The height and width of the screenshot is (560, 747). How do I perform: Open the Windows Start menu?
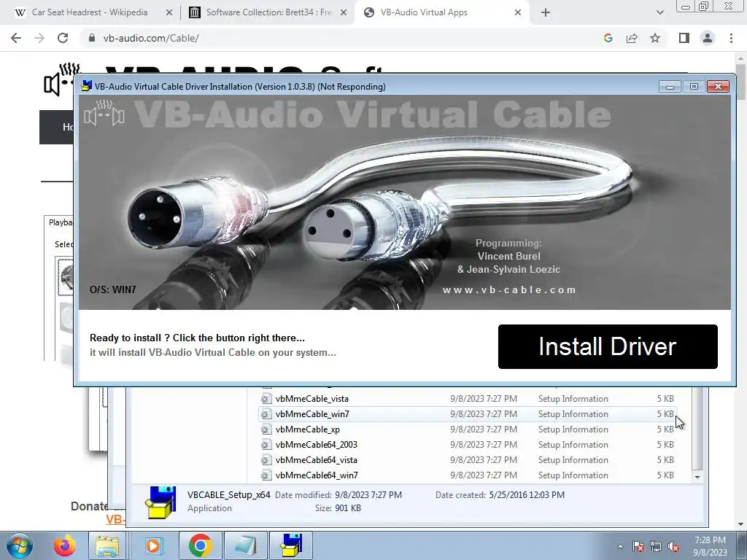click(x=20, y=545)
